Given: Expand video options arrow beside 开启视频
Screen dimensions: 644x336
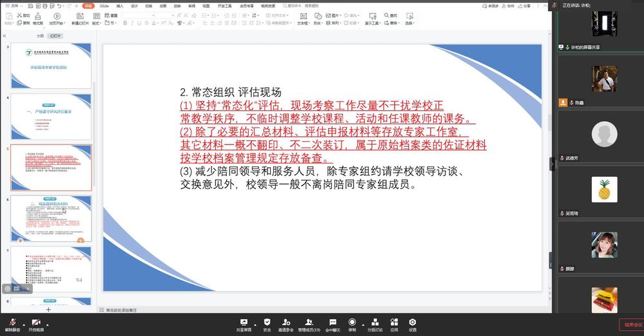Looking at the screenshot, I should [48, 323].
